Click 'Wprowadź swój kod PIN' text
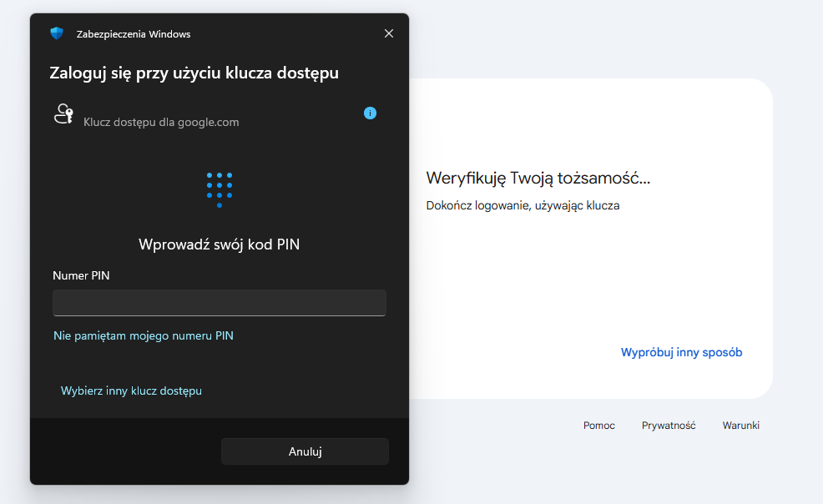This screenshot has height=504, width=823. pos(220,244)
